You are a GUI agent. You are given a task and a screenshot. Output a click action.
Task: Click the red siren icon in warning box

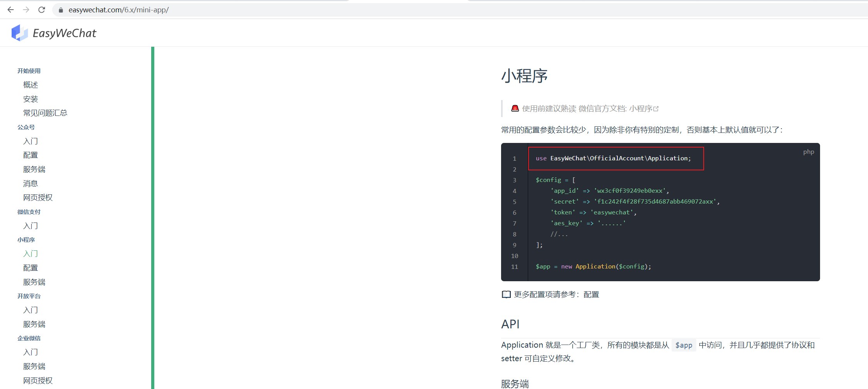(515, 109)
